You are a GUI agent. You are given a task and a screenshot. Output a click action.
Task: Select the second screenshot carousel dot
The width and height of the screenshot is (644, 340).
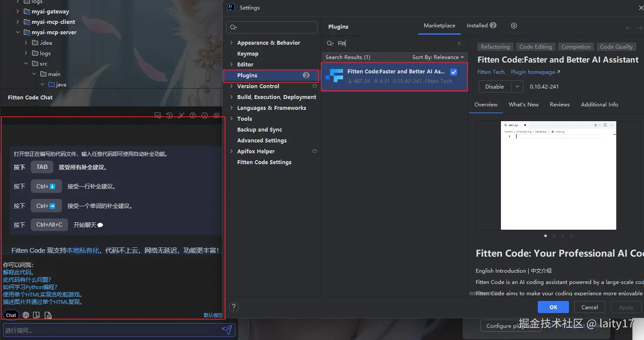point(554,236)
